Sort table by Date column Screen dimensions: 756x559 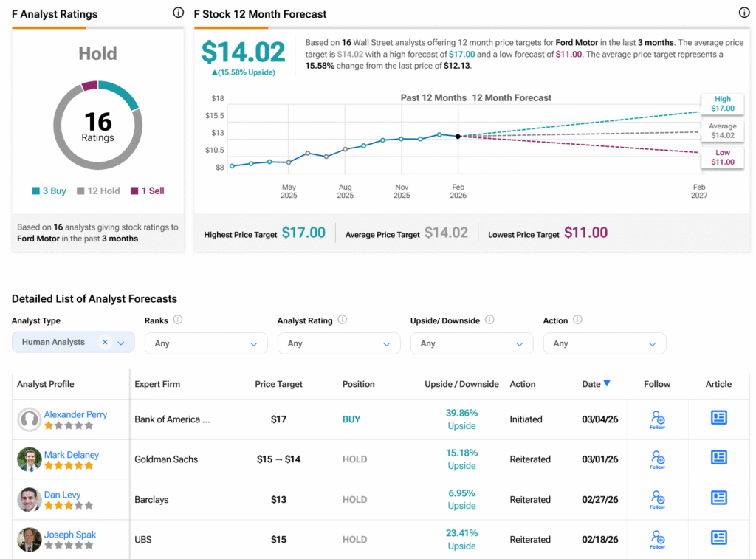point(596,384)
